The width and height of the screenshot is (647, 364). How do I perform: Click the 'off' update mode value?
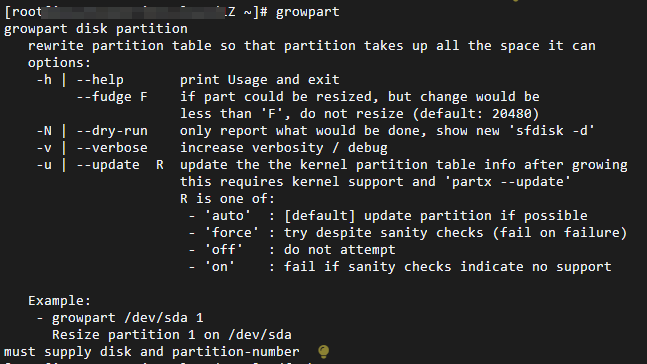(224, 250)
